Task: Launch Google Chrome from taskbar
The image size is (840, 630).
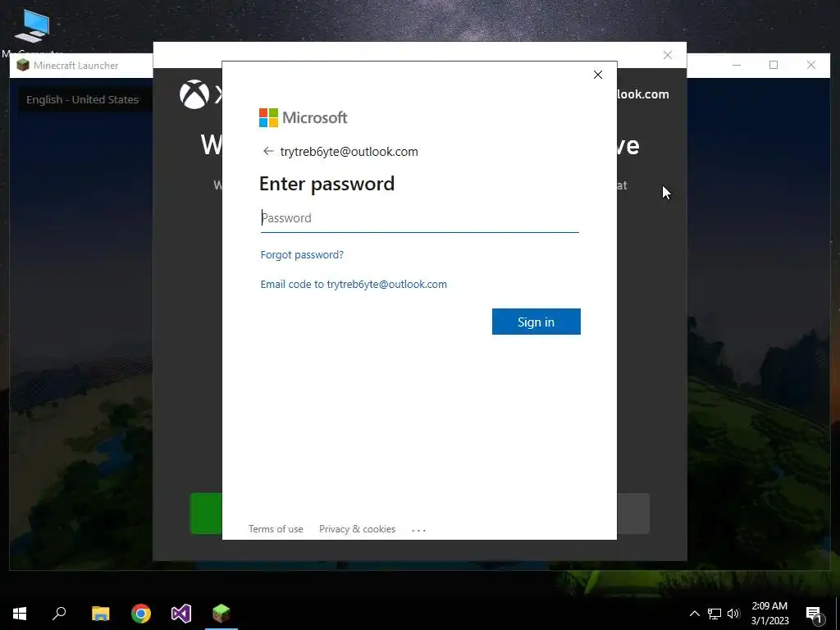Action: 141,613
